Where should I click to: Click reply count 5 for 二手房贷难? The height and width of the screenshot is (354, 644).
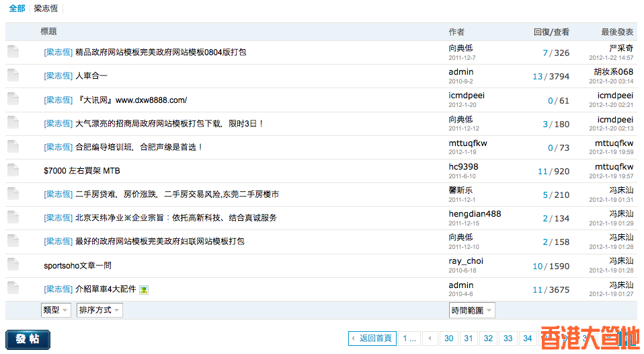coord(545,194)
